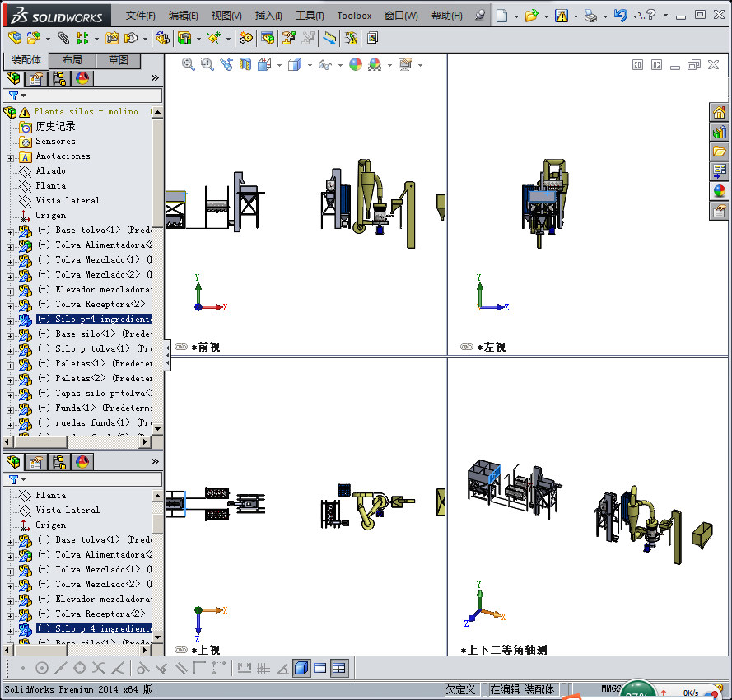Open the ConfigurationManager tab icon

(59, 78)
